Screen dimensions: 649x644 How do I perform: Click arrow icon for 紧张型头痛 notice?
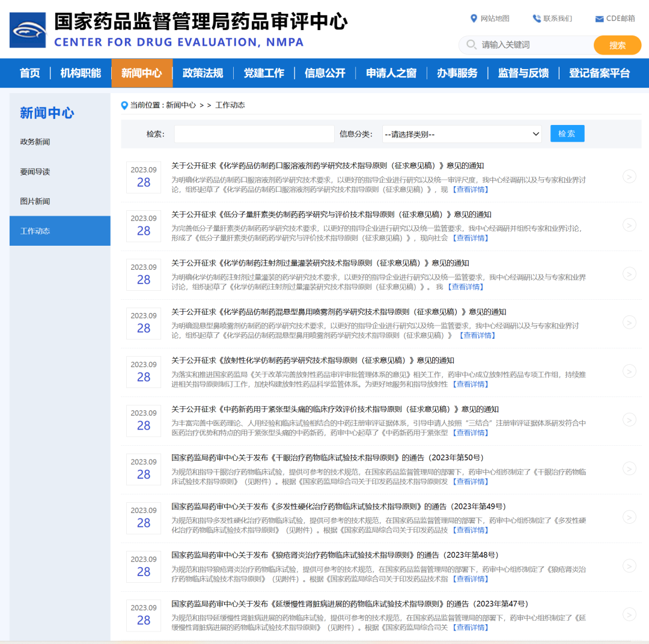[x=629, y=420]
